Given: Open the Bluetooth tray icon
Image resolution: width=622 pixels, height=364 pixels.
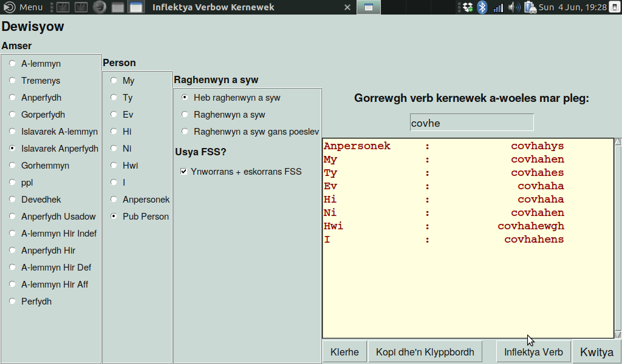Looking at the screenshot, I should (482, 7).
